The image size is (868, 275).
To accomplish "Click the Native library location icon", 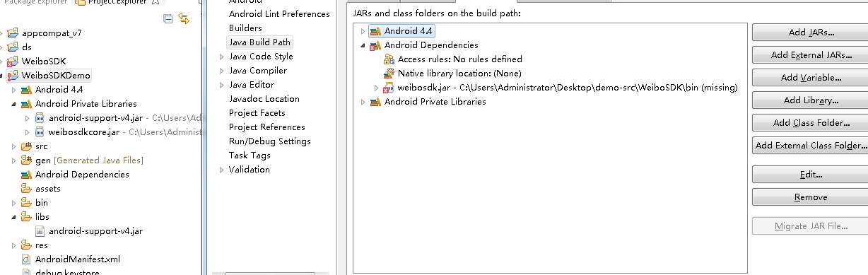I will tap(389, 74).
